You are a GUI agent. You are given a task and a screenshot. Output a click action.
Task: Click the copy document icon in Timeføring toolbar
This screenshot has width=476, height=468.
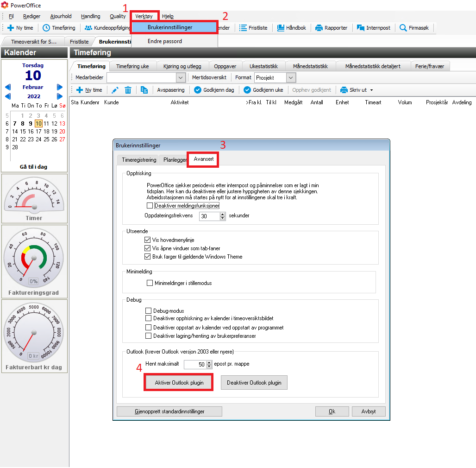144,90
